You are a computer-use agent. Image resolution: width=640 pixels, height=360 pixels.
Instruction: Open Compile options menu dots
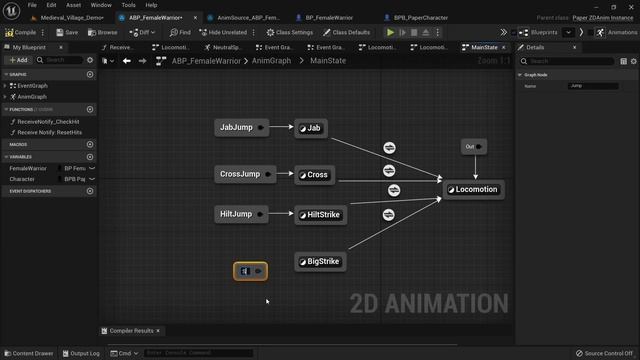pos(42,32)
